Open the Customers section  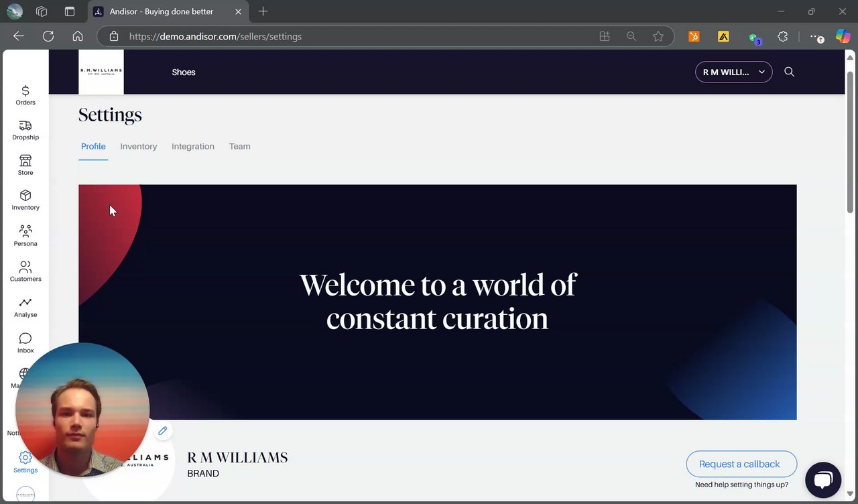25,271
